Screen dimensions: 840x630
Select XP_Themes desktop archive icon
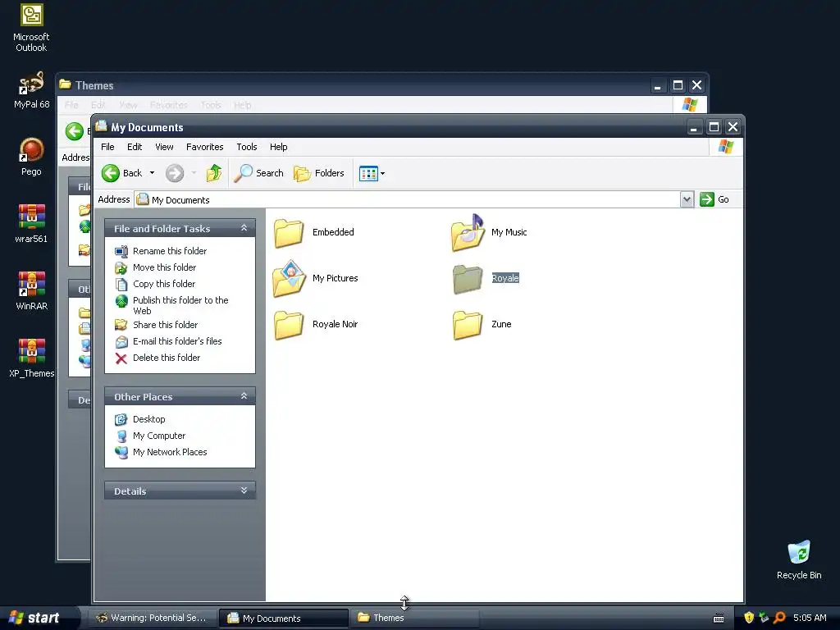point(32,359)
